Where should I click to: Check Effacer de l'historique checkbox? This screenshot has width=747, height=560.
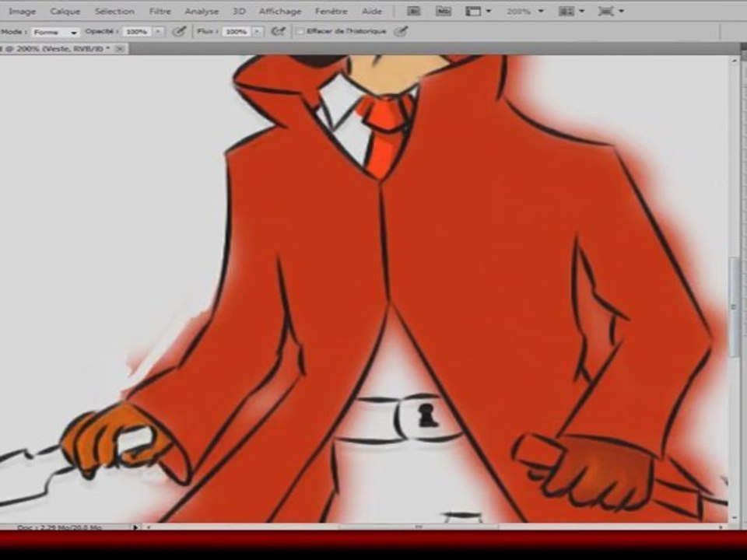tap(300, 31)
